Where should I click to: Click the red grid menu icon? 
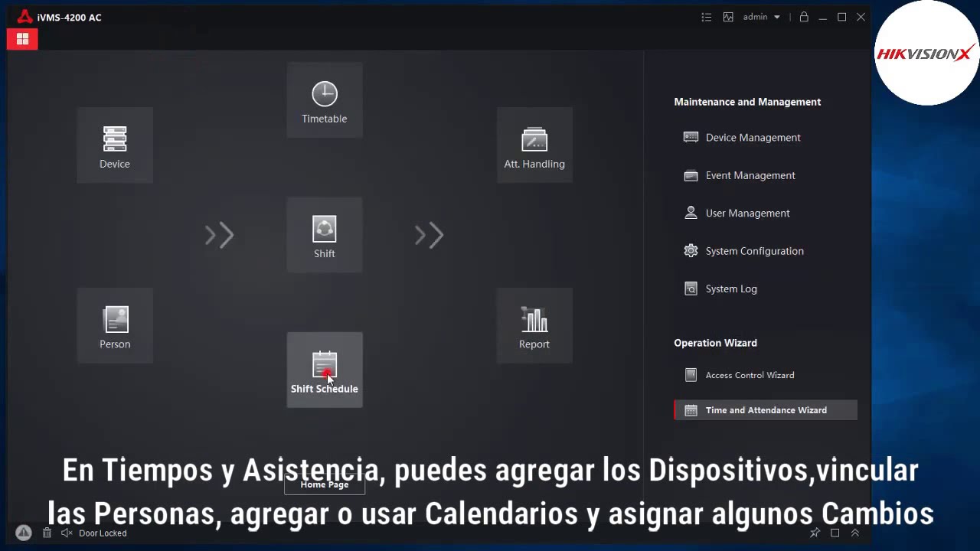22,39
